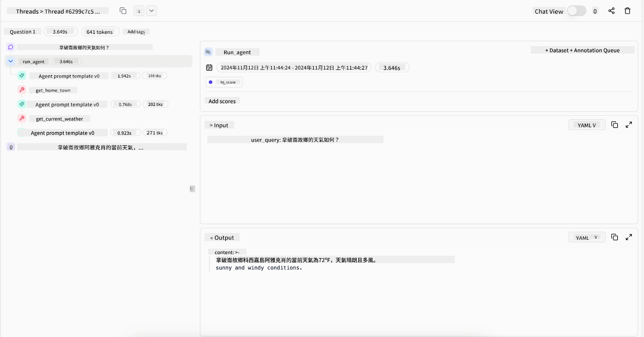Click wrench icon beside get_current_weather
This screenshot has width=644, height=337.
[22, 118]
